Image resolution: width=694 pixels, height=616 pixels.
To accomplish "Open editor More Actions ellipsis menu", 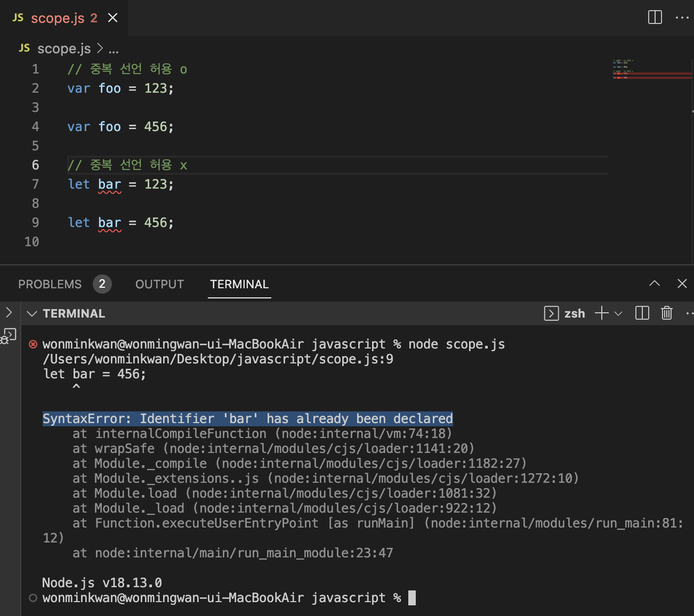I will [682, 18].
